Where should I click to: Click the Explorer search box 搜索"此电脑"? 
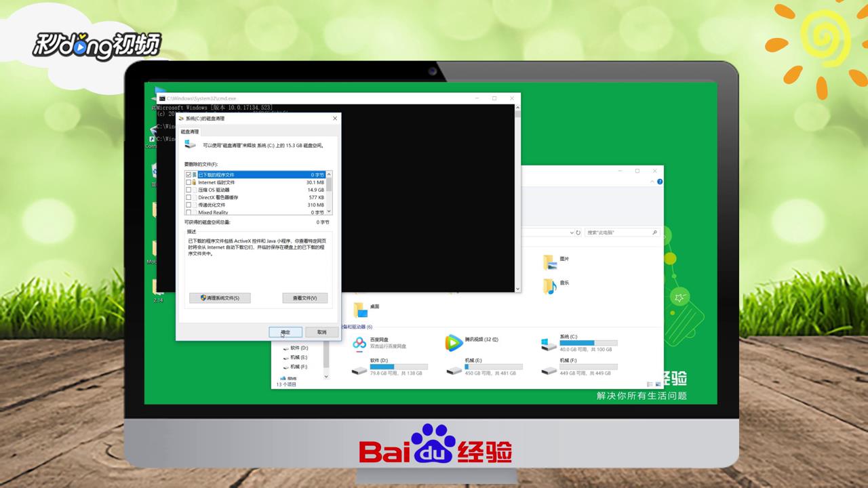(623, 232)
